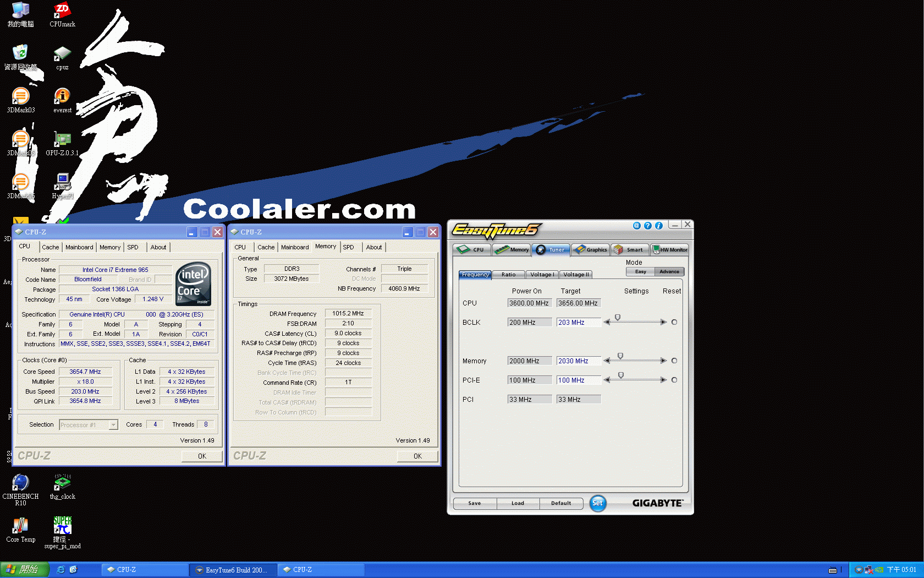Click the EasyTune6 question mark help icon
This screenshot has width=924, height=578.
(x=648, y=226)
